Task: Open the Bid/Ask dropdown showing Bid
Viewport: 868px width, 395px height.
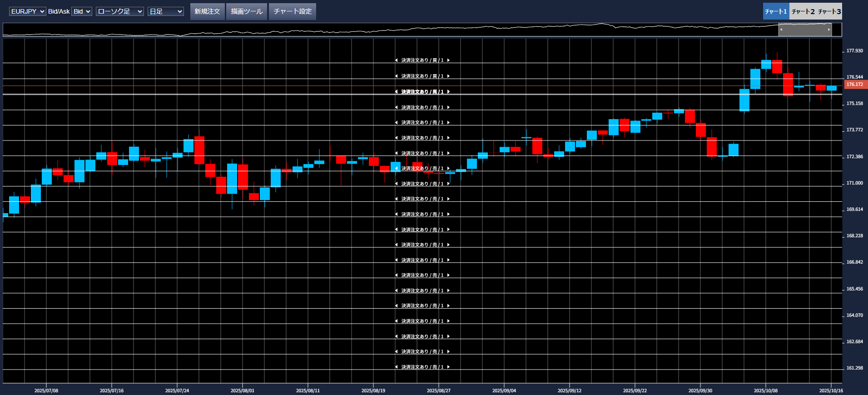Action: 82,11
